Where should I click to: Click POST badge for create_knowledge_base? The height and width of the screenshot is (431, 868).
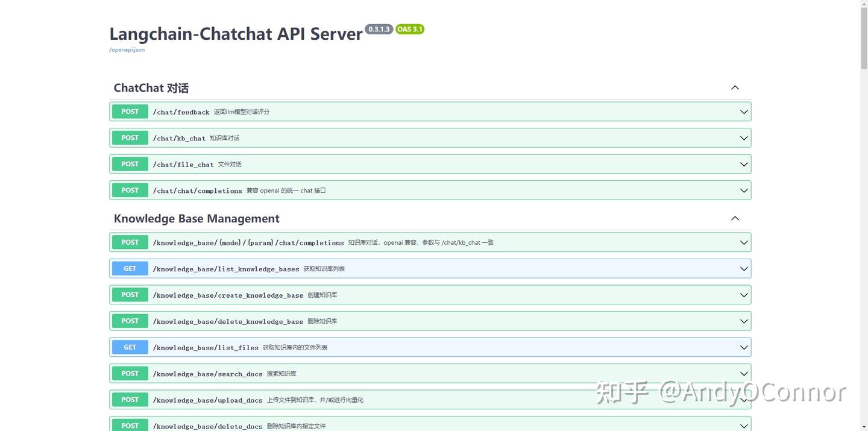point(130,295)
